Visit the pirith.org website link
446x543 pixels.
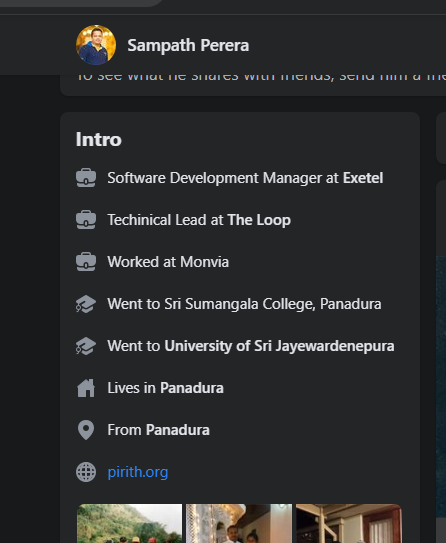pos(138,472)
